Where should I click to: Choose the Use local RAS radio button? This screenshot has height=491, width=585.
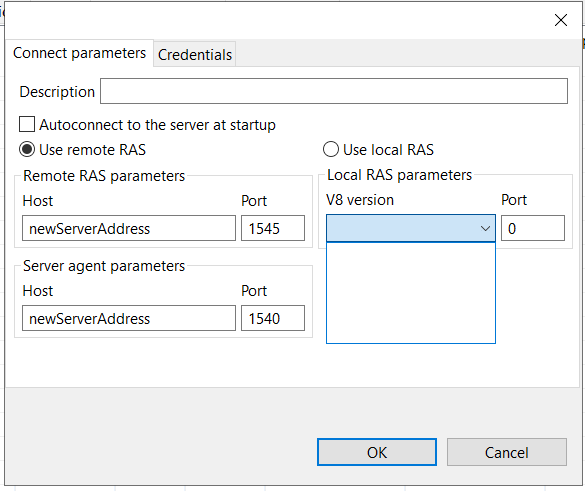click(x=331, y=149)
